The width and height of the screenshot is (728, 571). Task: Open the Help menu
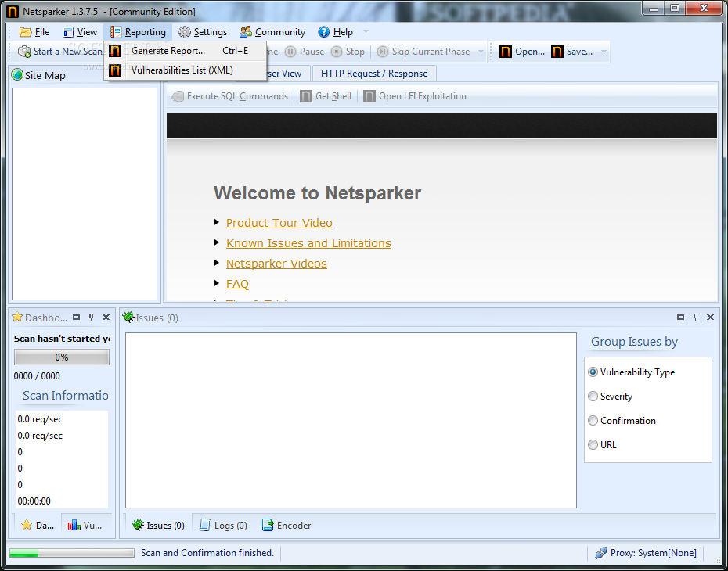(x=336, y=32)
